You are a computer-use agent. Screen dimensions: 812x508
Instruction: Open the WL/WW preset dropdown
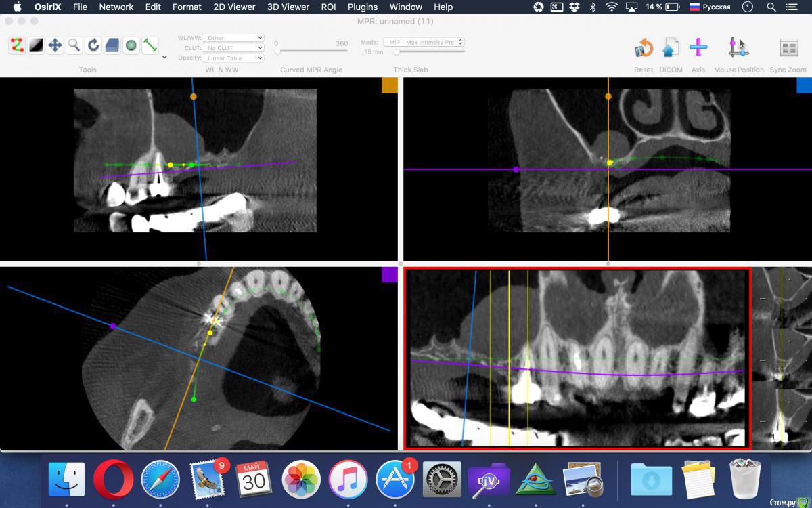click(x=234, y=38)
